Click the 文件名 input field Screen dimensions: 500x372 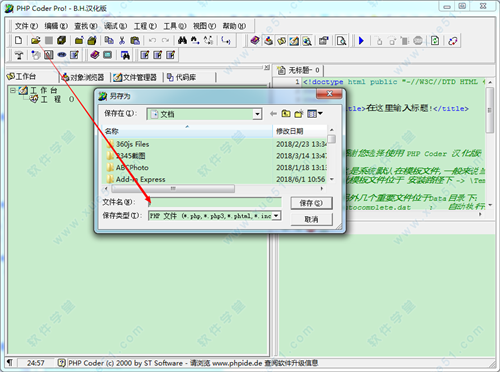(x=215, y=202)
